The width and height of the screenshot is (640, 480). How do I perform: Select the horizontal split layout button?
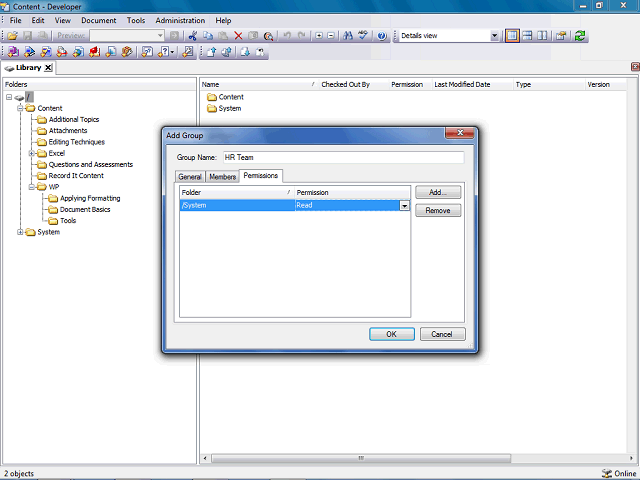tap(527, 36)
